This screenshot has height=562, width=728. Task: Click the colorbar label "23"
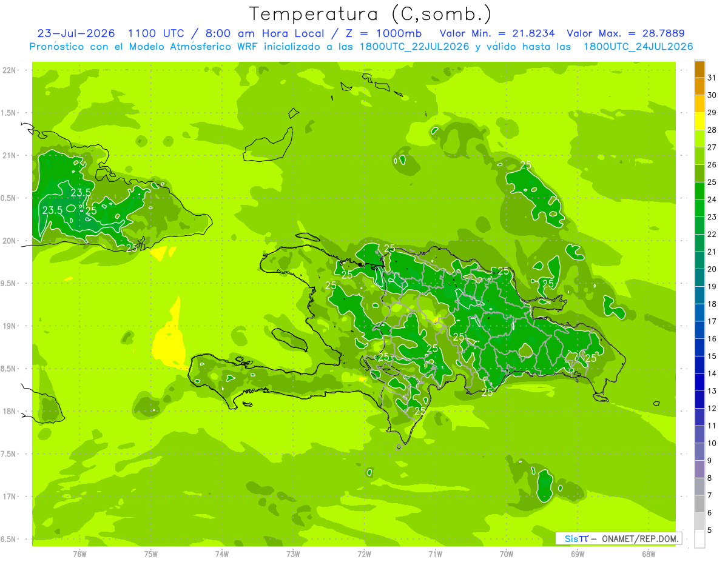(712, 217)
